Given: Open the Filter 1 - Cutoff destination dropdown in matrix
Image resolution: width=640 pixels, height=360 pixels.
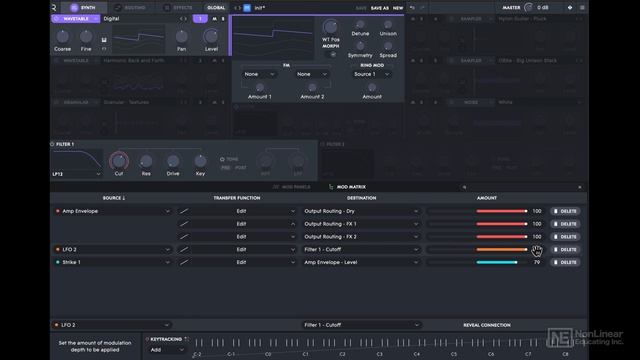Looking at the screenshot, I should (x=361, y=249).
